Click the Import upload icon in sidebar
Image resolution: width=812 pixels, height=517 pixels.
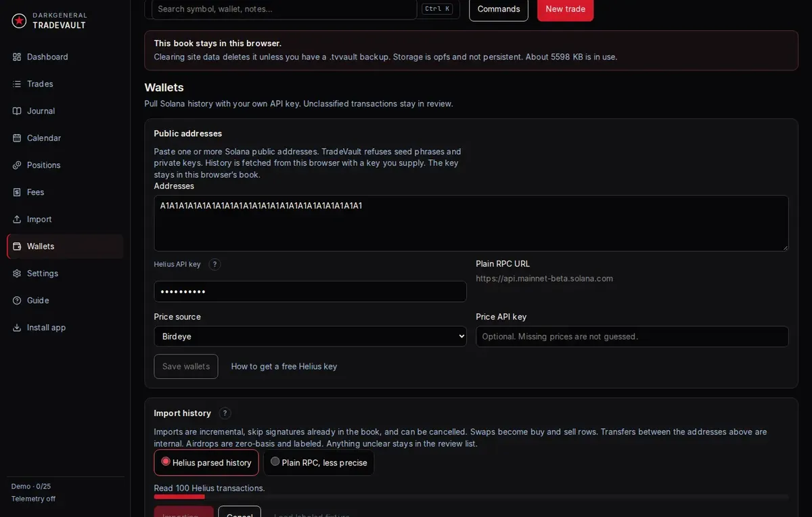coord(17,219)
